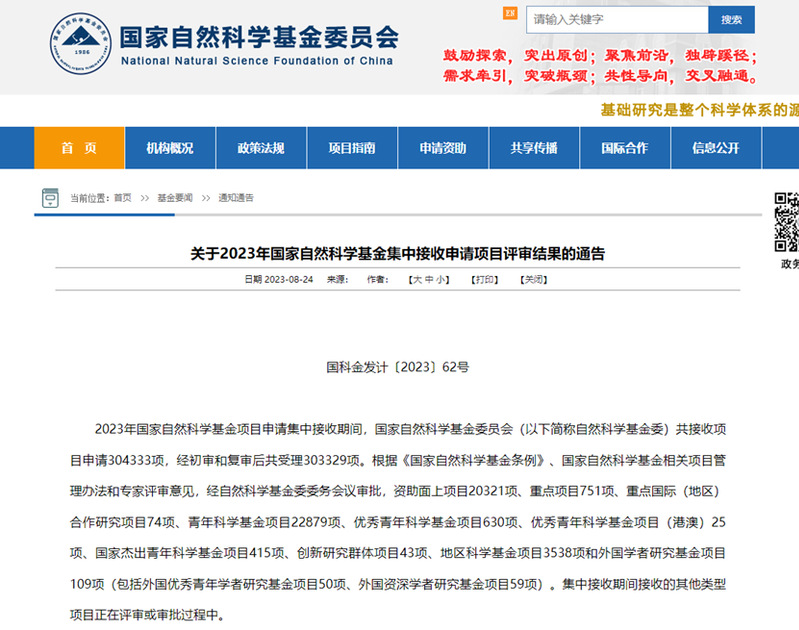Click in the keyword search field
Screen dimensions: 799x630
(x=617, y=19)
